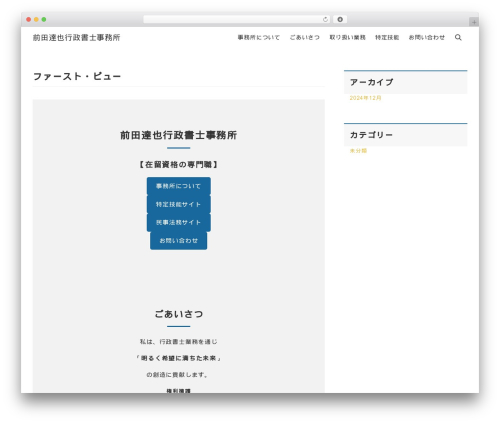Open お問い合わせ in the top menu
Image resolution: width=500 pixels, height=423 pixels.
[x=427, y=37]
